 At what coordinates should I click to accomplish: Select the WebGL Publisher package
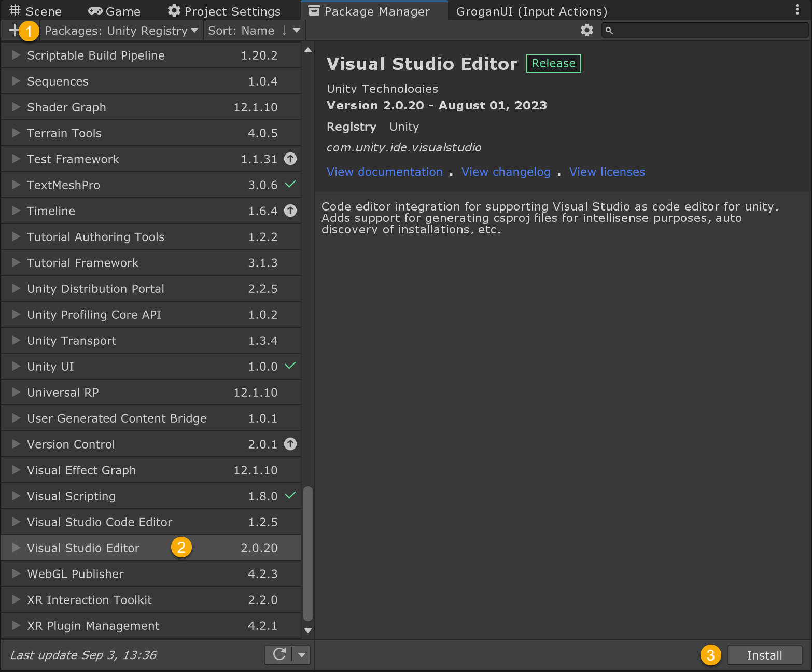coord(151,573)
